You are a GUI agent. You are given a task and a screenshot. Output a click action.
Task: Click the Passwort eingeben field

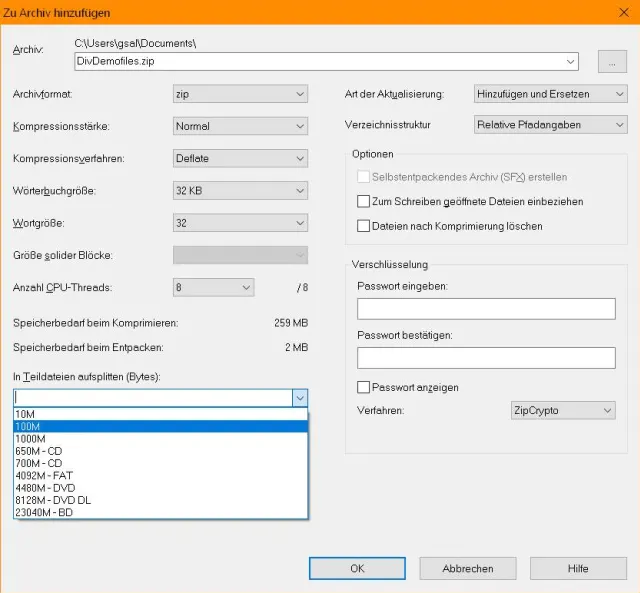[485, 308]
